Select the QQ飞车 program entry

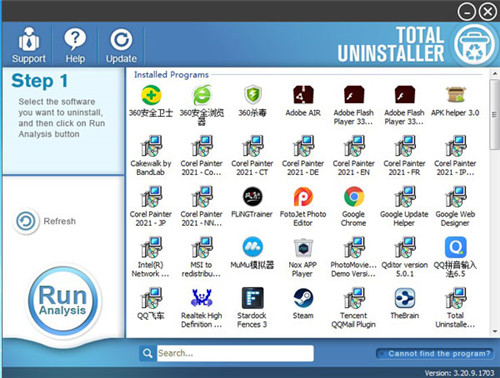click(151, 303)
